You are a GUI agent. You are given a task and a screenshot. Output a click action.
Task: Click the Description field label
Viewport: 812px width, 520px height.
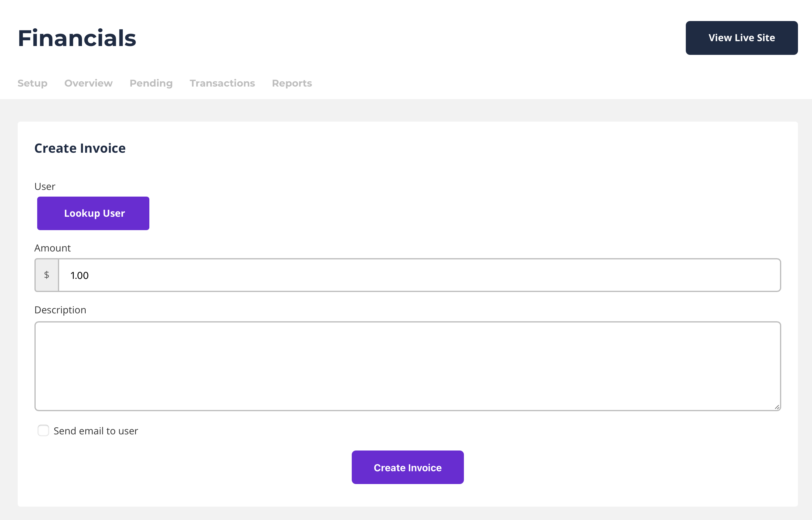coord(60,310)
